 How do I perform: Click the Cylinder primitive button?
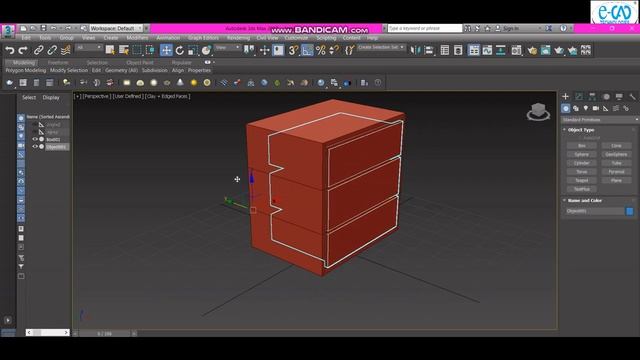click(582, 163)
